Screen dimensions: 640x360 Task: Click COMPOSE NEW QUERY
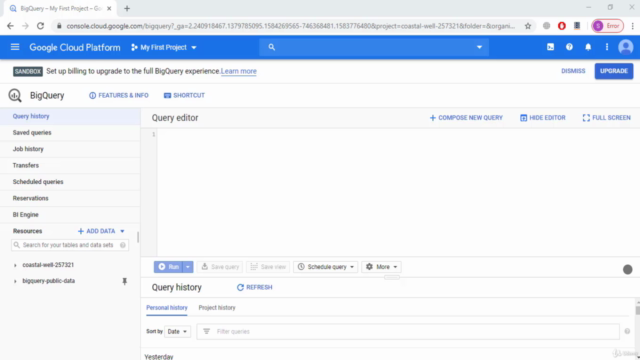click(466, 118)
